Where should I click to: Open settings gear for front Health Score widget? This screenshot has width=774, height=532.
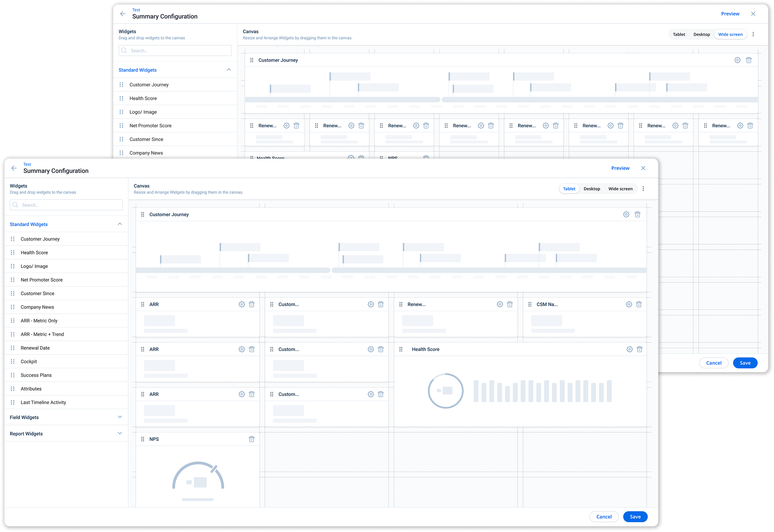click(x=629, y=349)
